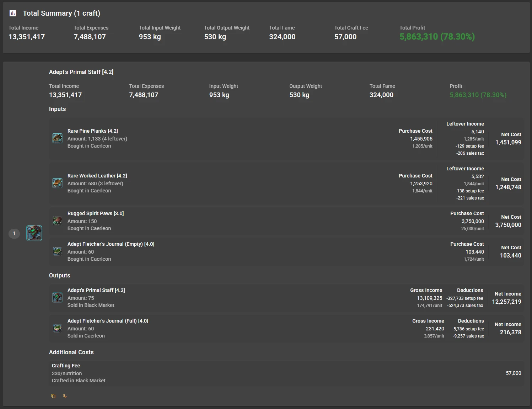Click the full Adept Fletcher's Journal icon
This screenshot has width=532, height=409.
[57, 328]
